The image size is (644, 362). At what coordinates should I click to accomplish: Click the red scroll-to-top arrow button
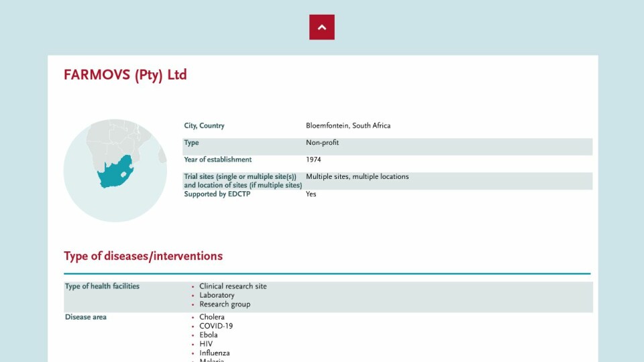[321, 27]
